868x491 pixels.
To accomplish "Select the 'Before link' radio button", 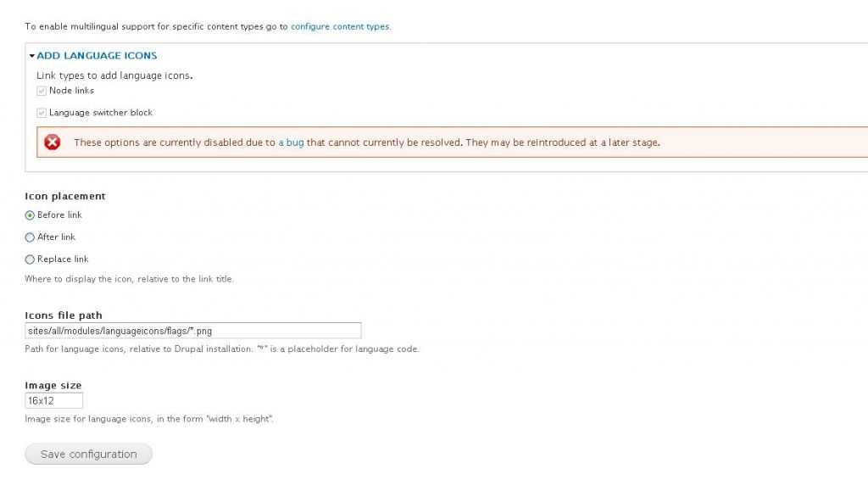I will pos(31,215).
